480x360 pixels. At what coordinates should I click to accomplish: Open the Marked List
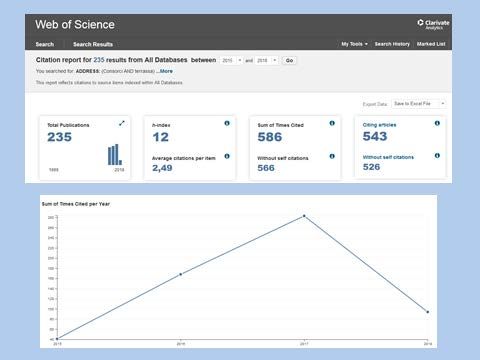click(431, 44)
